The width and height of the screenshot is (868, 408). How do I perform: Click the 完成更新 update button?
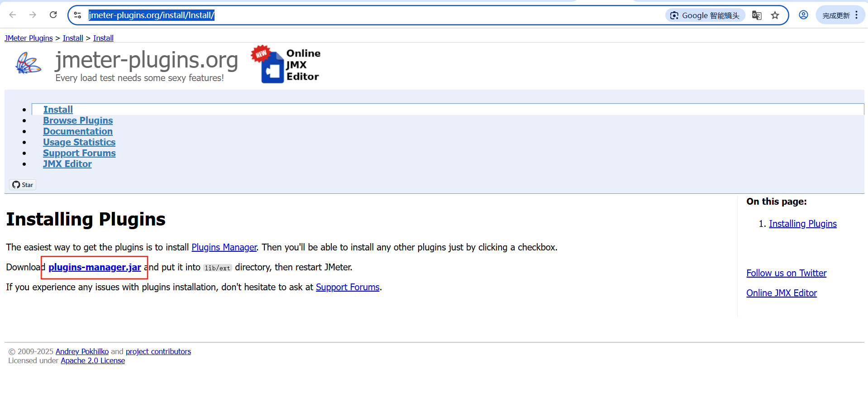coord(836,15)
